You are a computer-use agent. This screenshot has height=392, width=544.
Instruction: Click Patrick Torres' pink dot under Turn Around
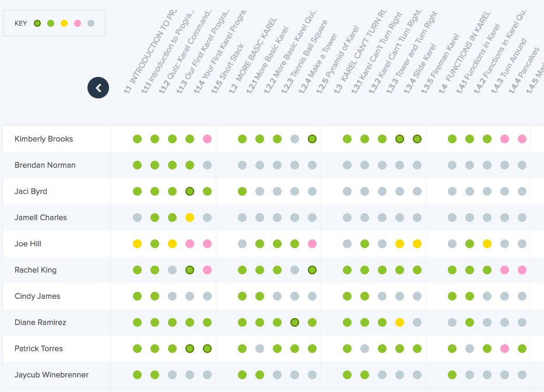pos(504,348)
